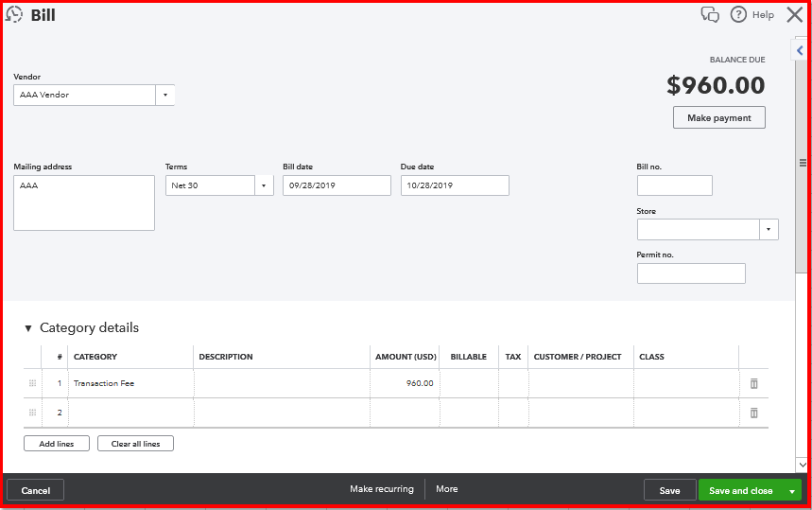The height and width of the screenshot is (510, 812).
Task: Click the Billable cell in row 1
Action: pyautogui.click(x=469, y=383)
